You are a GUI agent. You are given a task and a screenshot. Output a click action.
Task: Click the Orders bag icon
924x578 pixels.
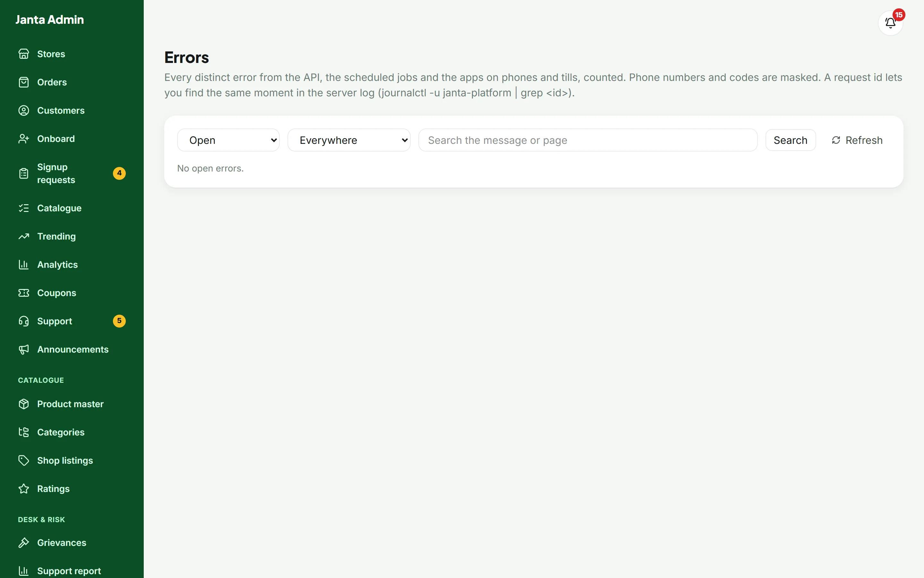(24, 82)
